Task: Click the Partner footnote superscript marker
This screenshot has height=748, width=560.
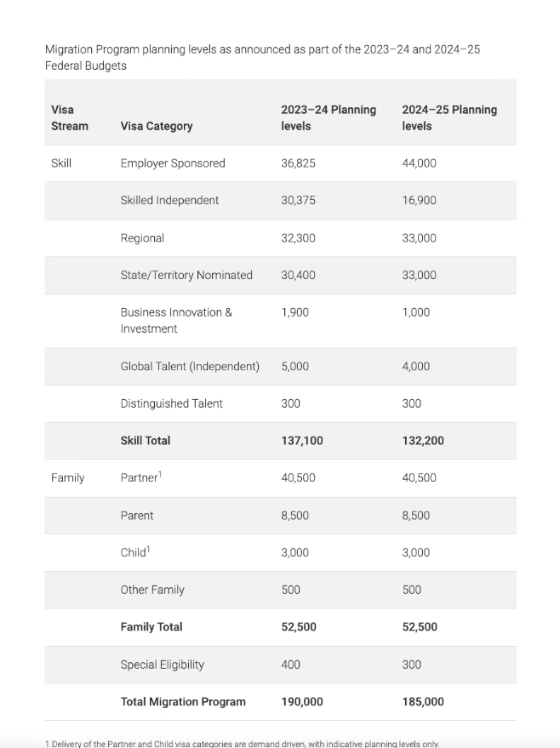Action: point(160,474)
